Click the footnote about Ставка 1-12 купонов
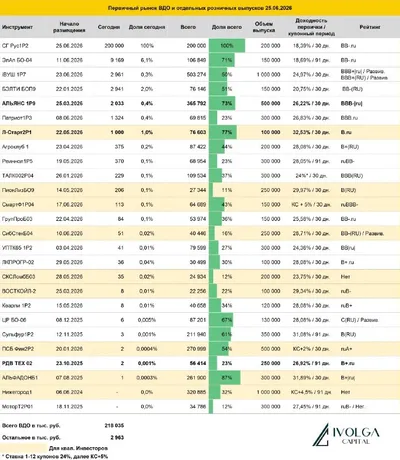400x460 pixels. click(55, 456)
